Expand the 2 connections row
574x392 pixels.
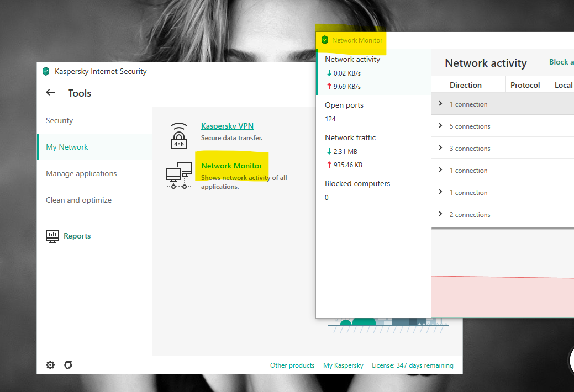tap(440, 214)
